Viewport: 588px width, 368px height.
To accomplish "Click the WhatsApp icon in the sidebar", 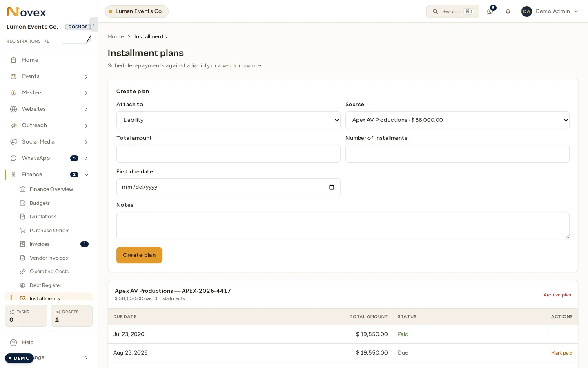I will 13,158.
